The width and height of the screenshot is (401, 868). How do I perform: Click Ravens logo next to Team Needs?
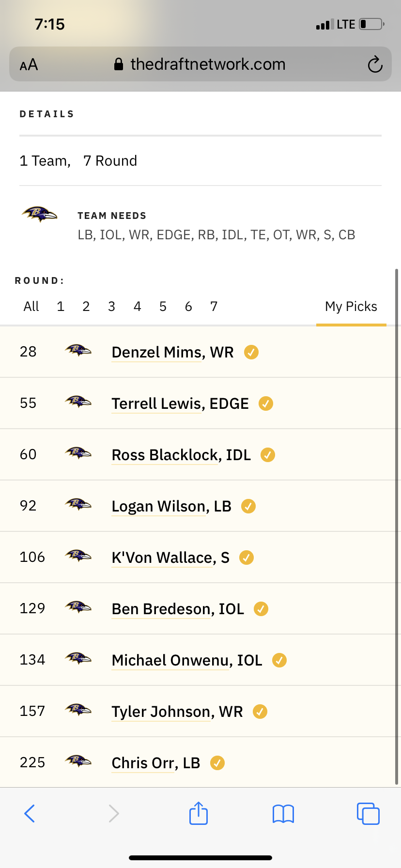pyautogui.click(x=39, y=214)
